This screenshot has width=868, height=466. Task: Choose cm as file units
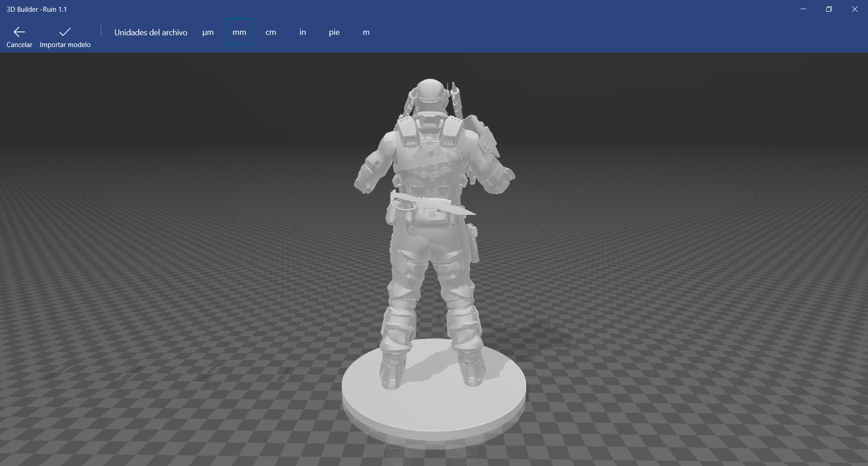271,32
